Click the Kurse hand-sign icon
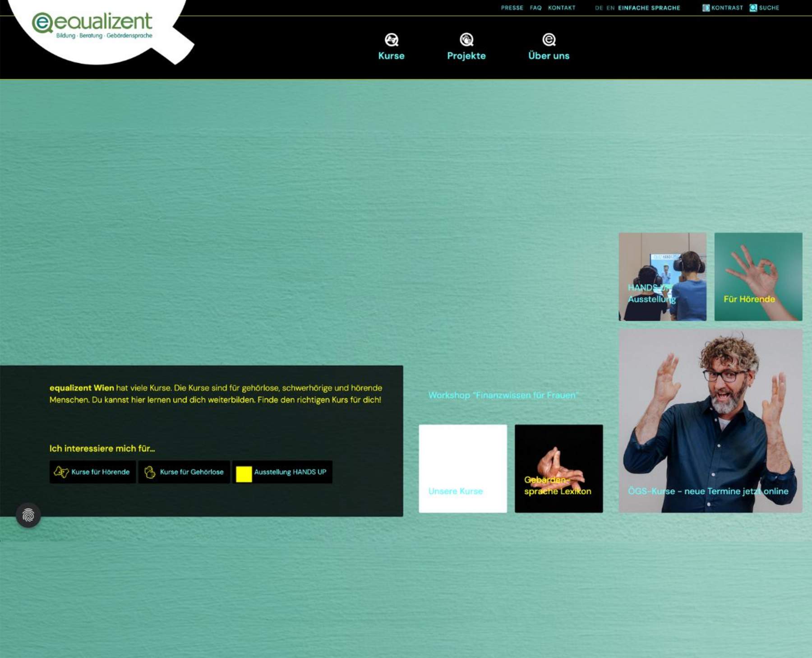 click(x=391, y=40)
